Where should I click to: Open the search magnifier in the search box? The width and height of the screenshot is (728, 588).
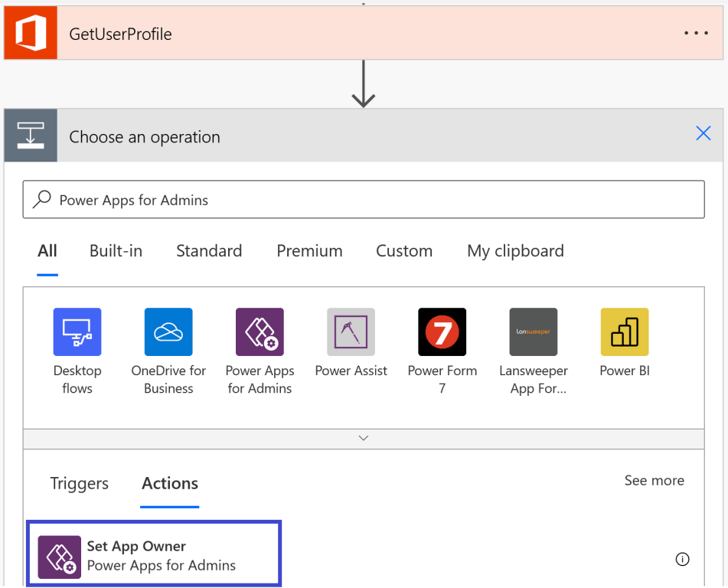pyautogui.click(x=39, y=199)
